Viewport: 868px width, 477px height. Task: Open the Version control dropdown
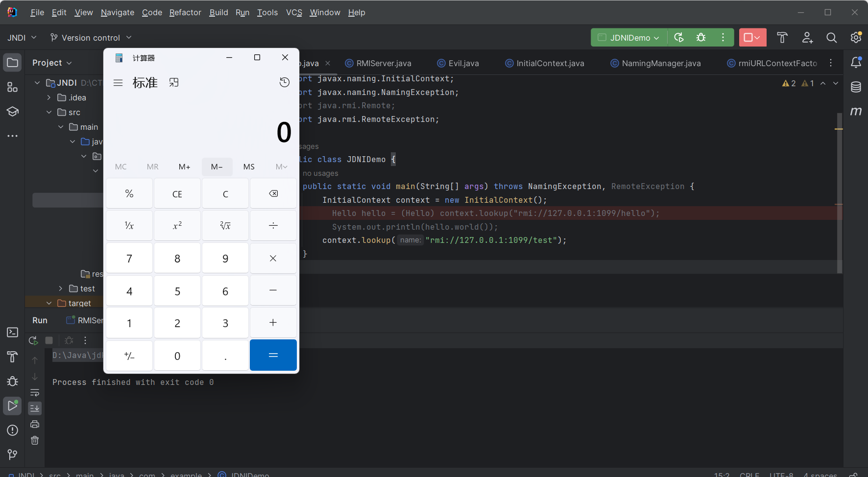tap(91, 38)
